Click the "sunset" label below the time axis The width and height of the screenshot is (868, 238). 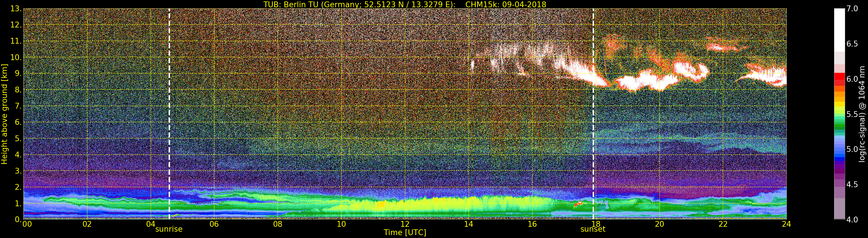pos(593,229)
